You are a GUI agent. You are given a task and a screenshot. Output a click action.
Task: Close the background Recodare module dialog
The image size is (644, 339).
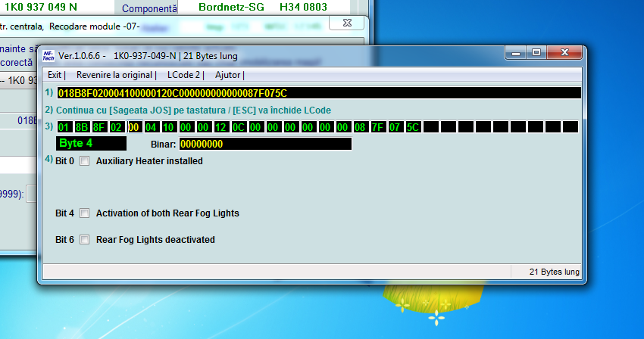point(345,24)
